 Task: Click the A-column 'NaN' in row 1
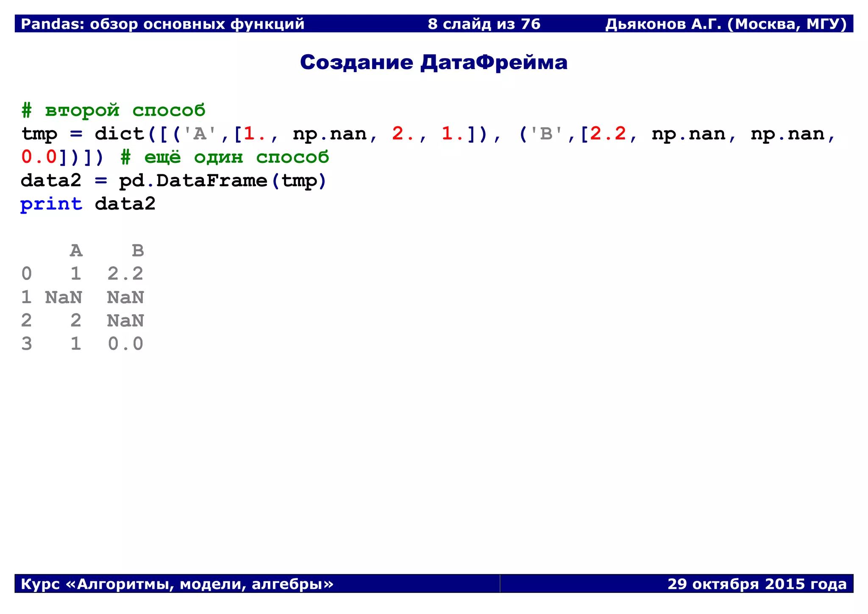point(64,297)
